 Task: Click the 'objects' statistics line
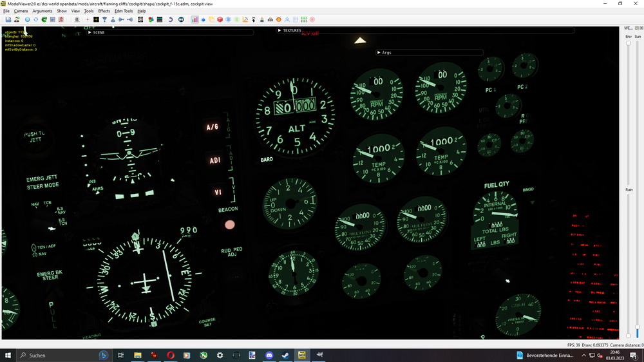[x=15, y=32]
